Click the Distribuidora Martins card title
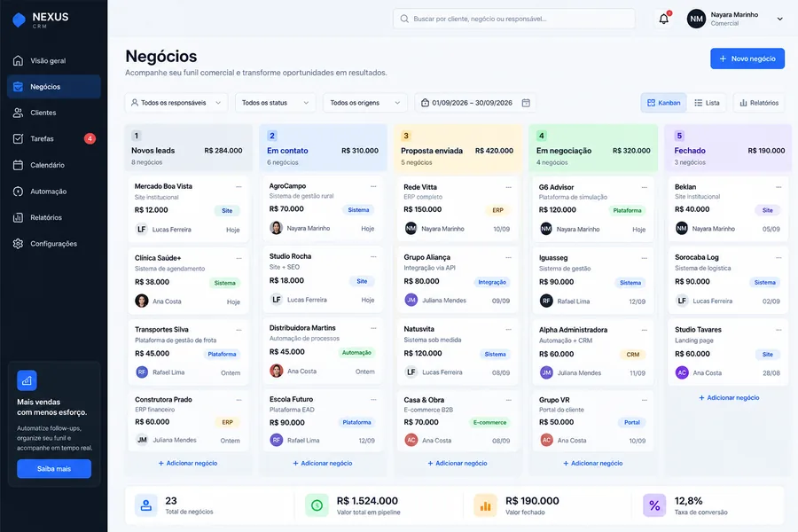Viewport: 798px width, 532px height. coord(302,328)
